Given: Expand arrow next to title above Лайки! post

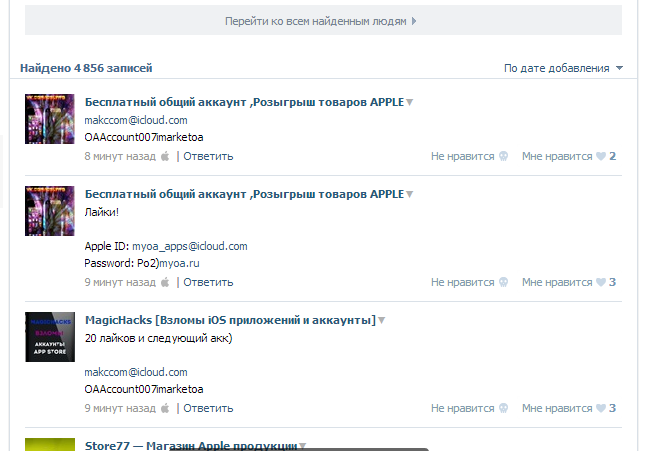Looking at the screenshot, I should [410, 195].
